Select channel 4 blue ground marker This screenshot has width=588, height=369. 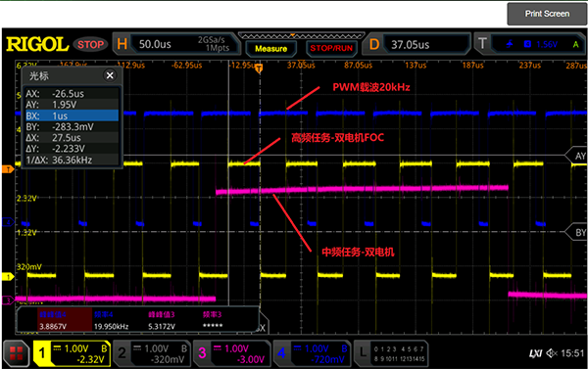click(8, 222)
